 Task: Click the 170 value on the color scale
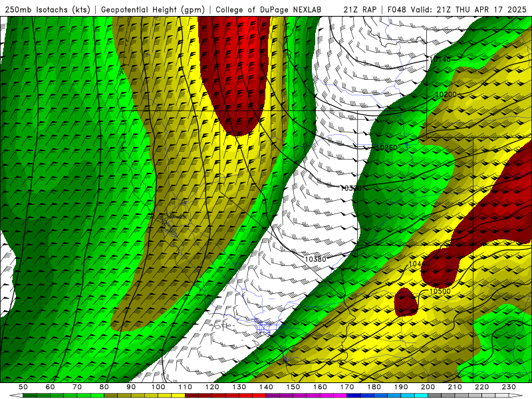click(x=347, y=387)
